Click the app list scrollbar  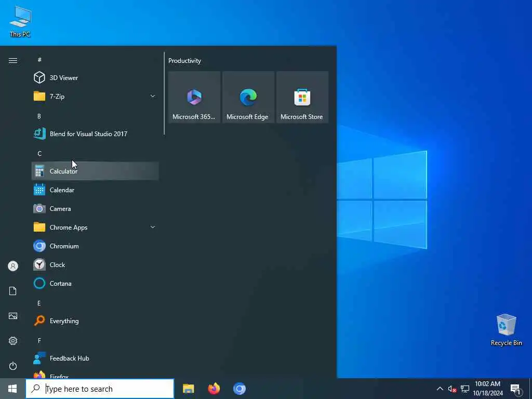click(164, 94)
